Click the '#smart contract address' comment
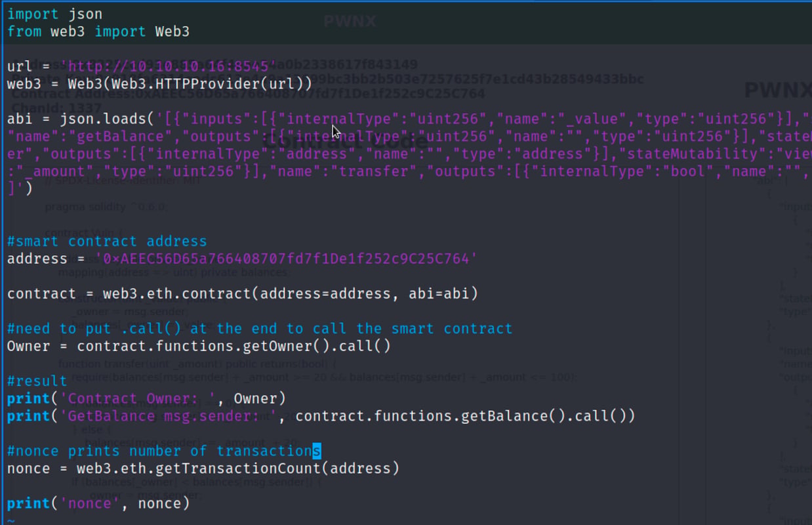This screenshot has height=525, width=812. click(107, 241)
